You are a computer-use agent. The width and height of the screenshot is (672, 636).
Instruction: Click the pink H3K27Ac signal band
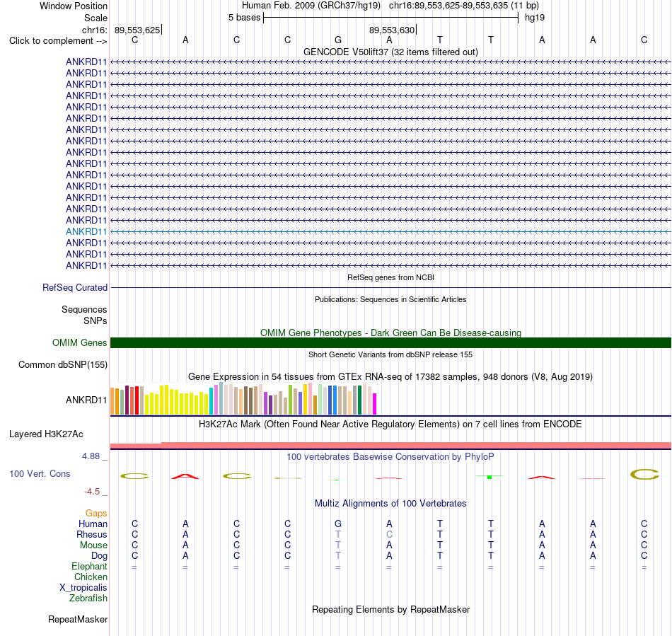[390, 445]
